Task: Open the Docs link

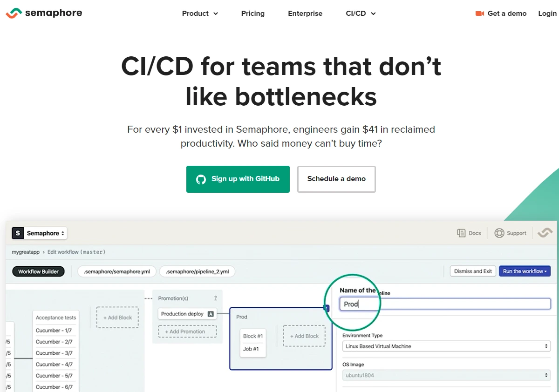Action: 475,233
